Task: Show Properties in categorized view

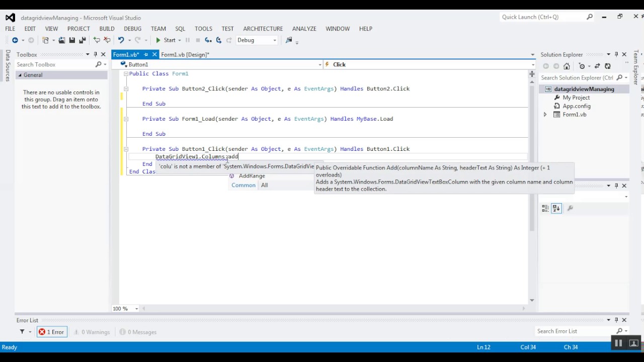Action: pyautogui.click(x=545, y=208)
